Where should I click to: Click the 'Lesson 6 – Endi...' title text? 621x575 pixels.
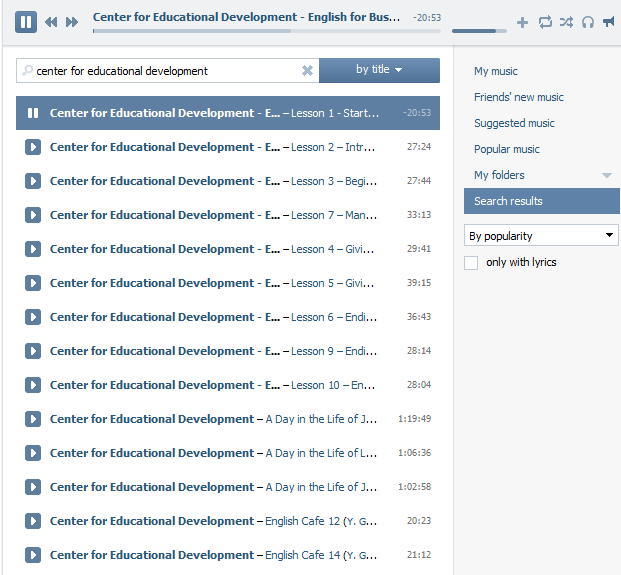(334, 317)
